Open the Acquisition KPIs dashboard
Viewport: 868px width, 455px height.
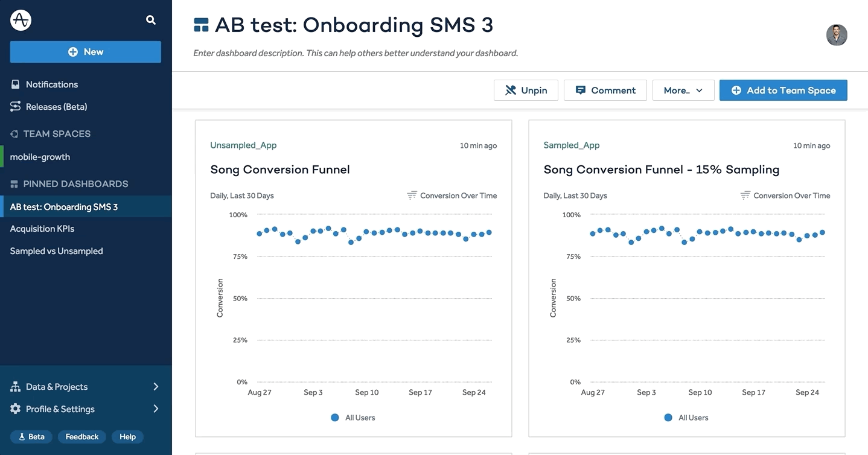pos(42,229)
